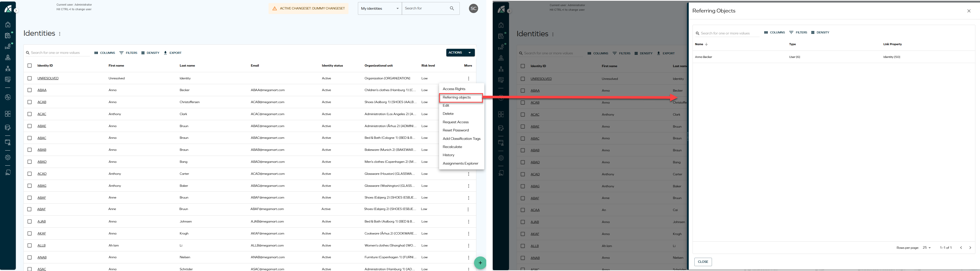Screen dimensions: 980x271
Task: Open the database-with-pencil icon in the undimmed sidebar
Action: tap(8, 128)
